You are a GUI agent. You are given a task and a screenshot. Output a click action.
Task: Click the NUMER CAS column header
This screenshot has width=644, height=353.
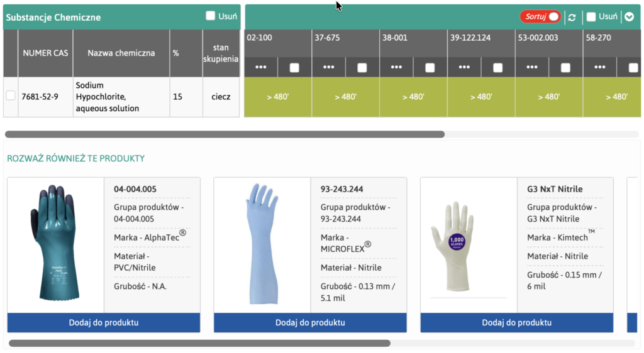45,53
